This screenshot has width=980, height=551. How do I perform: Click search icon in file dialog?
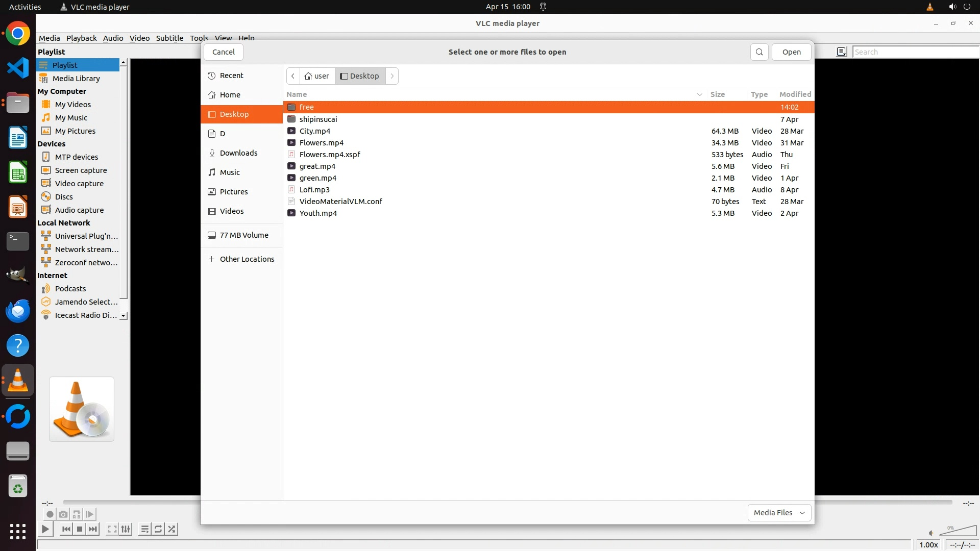pyautogui.click(x=759, y=52)
